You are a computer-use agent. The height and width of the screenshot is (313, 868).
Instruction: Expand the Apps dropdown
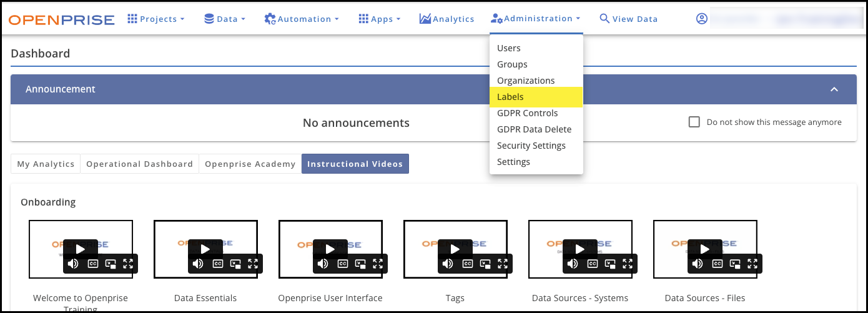tap(380, 19)
